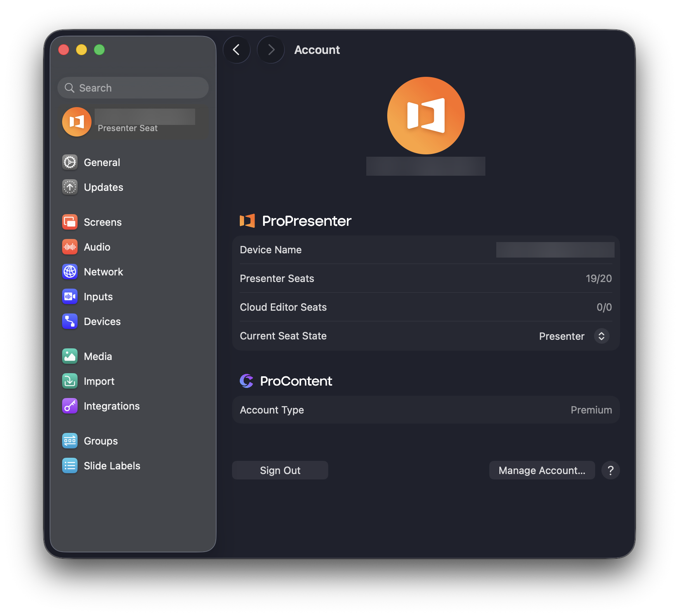Click Manage Account... button
679x616 pixels.
coord(542,470)
